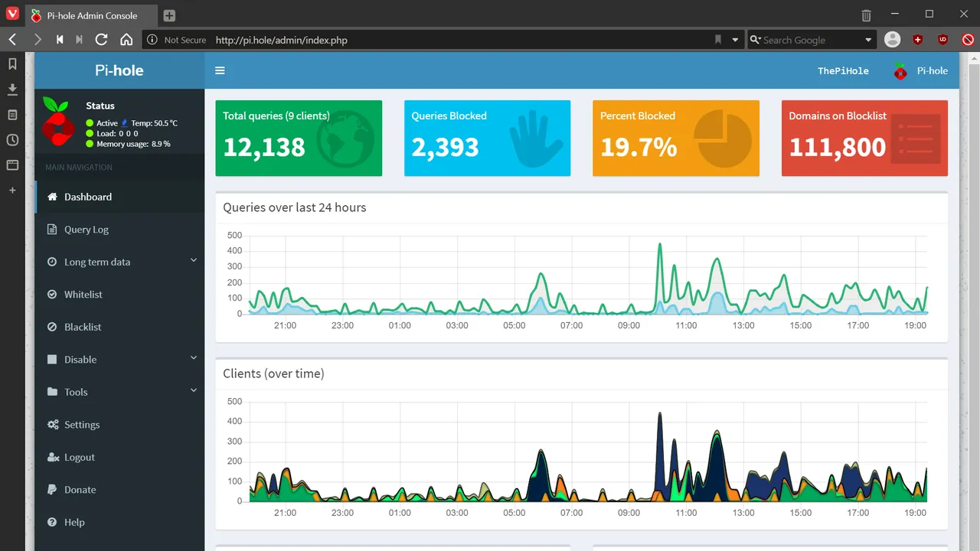Open the Settings page

[x=119, y=425]
